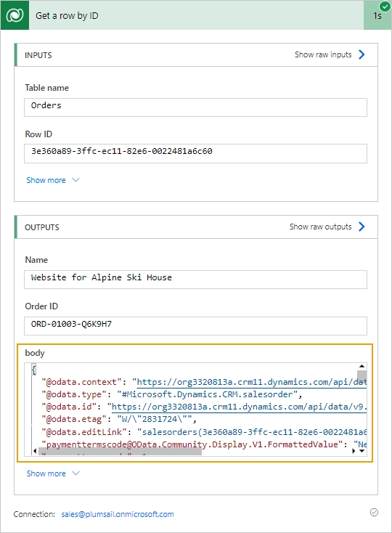Click the OUTPUTS section heading
The width and height of the screenshot is (392, 533).
click(42, 227)
